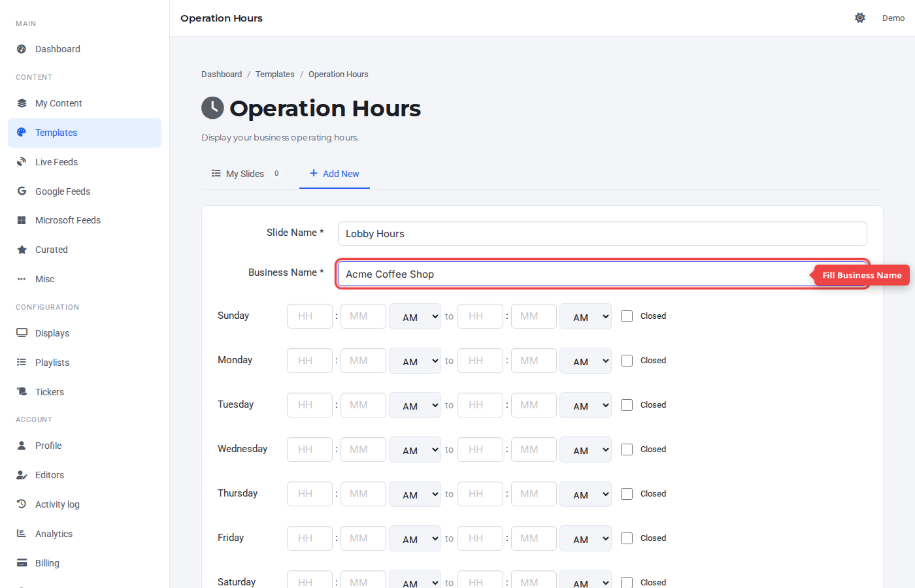The image size is (915, 588).
Task: Mark Saturday as Closed
Action: click(627, 582)
